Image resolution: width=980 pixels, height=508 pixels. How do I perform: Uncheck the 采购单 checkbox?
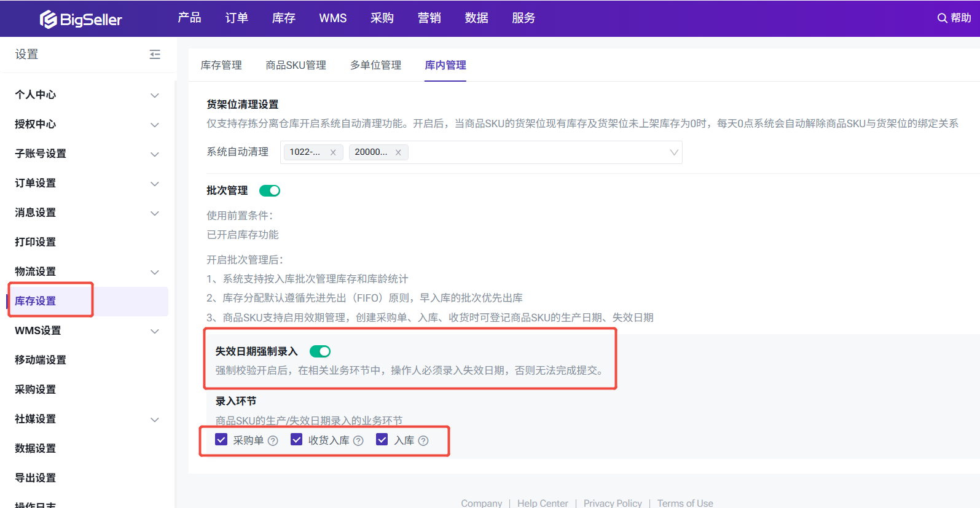[x=222, y=440]
